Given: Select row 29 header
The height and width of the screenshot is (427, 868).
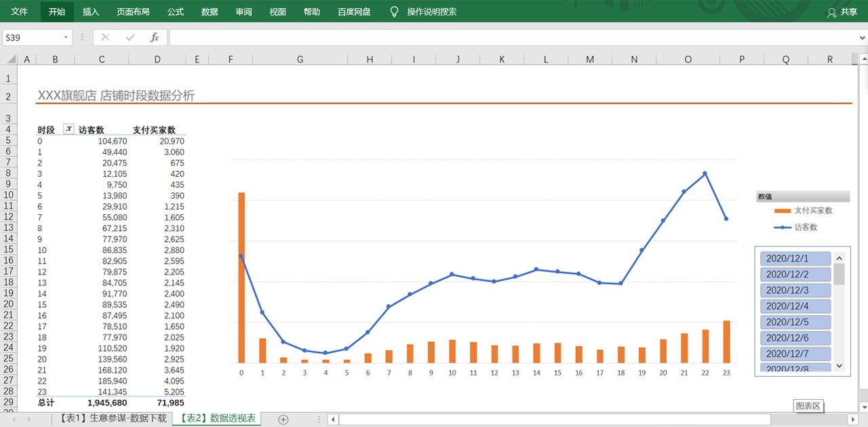Looking at the screenshot, I should coord(8,403).
